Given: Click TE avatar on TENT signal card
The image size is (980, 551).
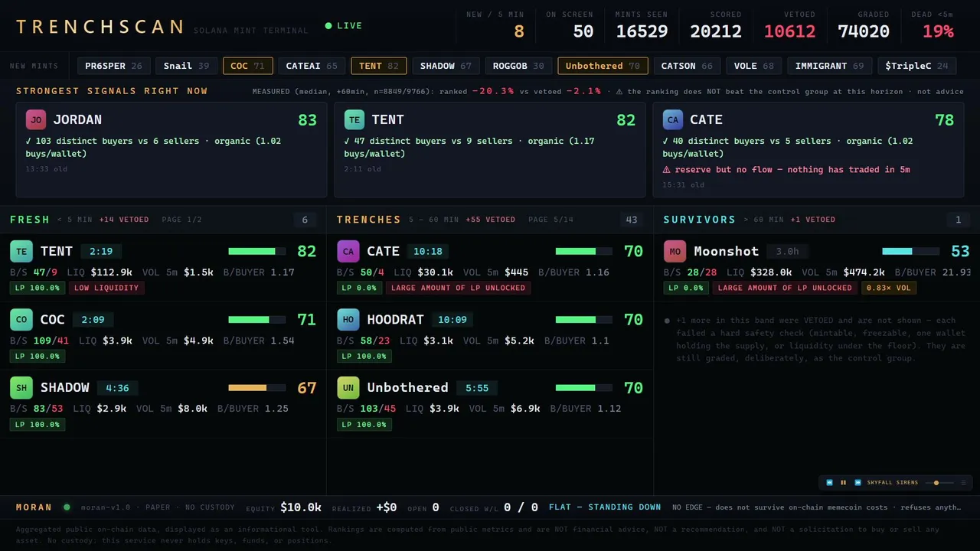Looking at the screenshot, I should click(354, 119).
